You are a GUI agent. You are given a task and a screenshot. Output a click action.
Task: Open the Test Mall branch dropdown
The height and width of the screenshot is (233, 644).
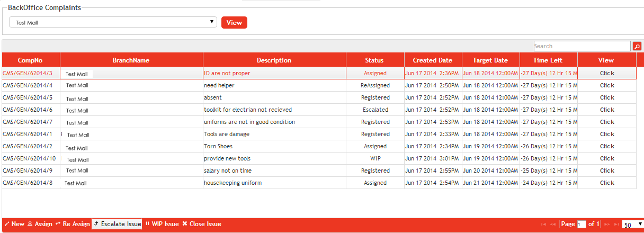point(113,22)
